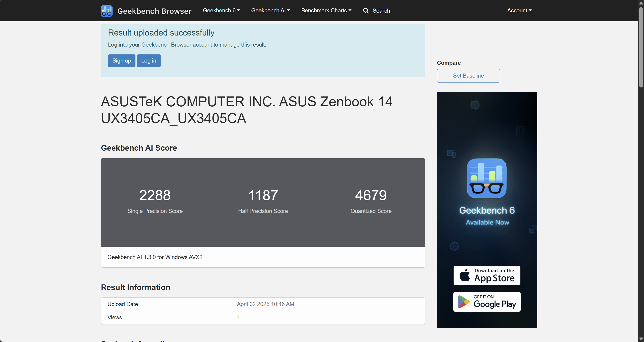Click the 'Half Precision Score' label
This screenshot has width=644, height=342.
tap(263, 211)
